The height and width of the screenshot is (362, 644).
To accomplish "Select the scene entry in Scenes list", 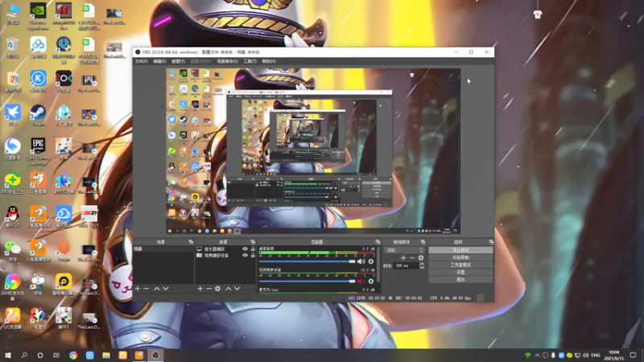I will [x=163, y=249].
